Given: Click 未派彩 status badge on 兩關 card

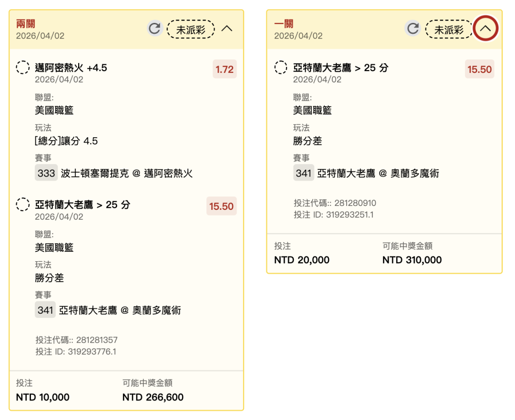Looking at the screenshot, I should tap(191, 30).
